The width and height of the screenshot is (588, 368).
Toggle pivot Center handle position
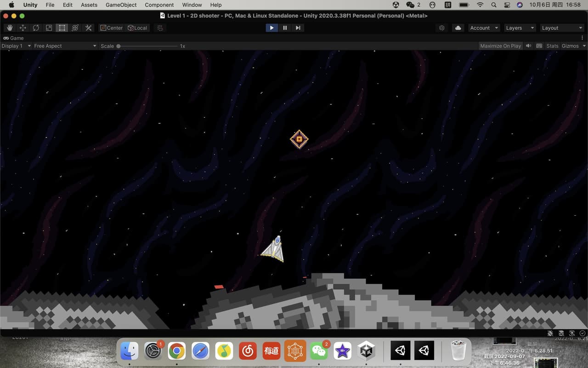pos(112,28)
